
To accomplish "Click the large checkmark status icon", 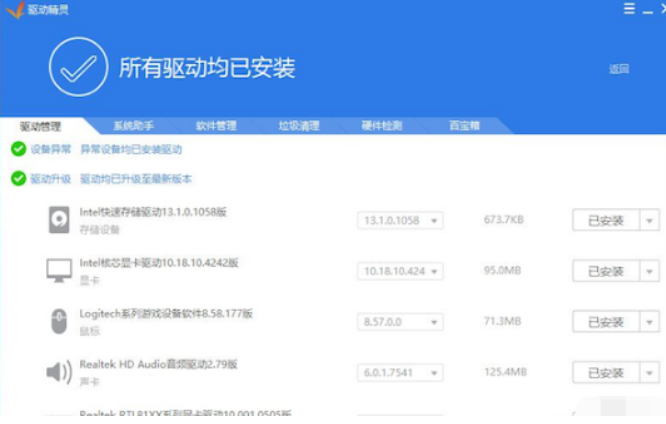I will click(79, 69).
